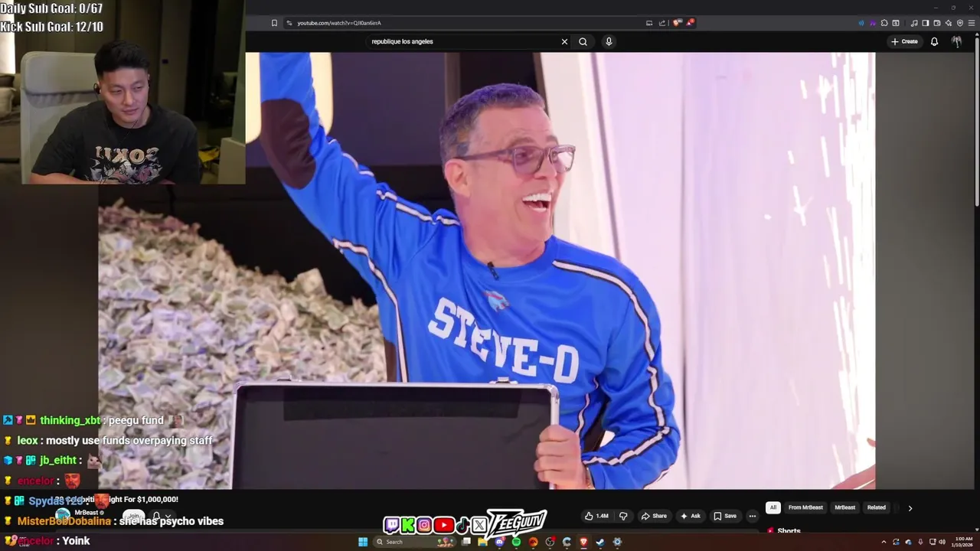Click the Shorts heading text
Viewport: 980px width, 551px height.
[x=789, y=530]
